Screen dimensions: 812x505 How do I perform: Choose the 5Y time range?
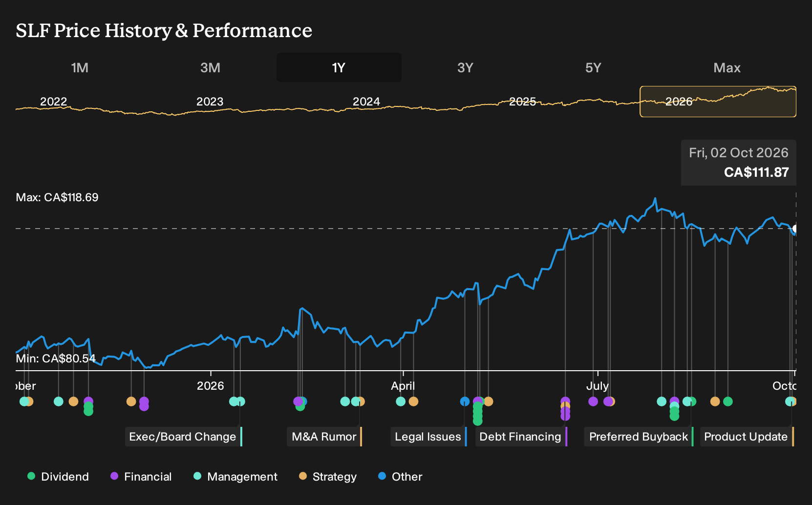[593, 67]
